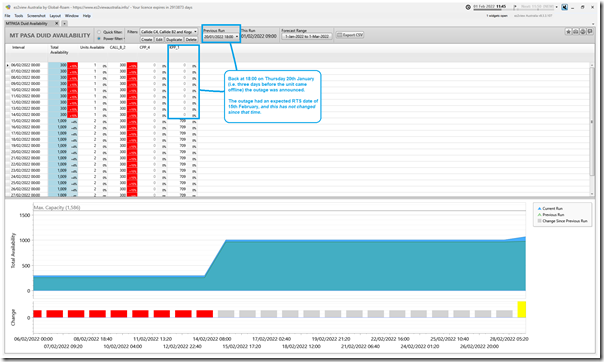Click the This Run 01/02/2022 09:00 value
Image resolution: width=604 pixels, height=362 pixels.
(x=259, y=36)
